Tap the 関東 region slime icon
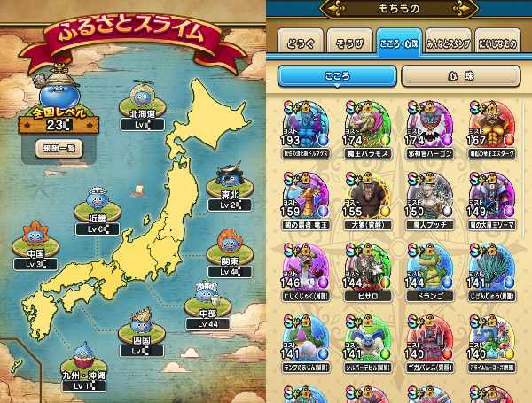The width and height of the screenshot is (532, 403). tap(230, 243)
